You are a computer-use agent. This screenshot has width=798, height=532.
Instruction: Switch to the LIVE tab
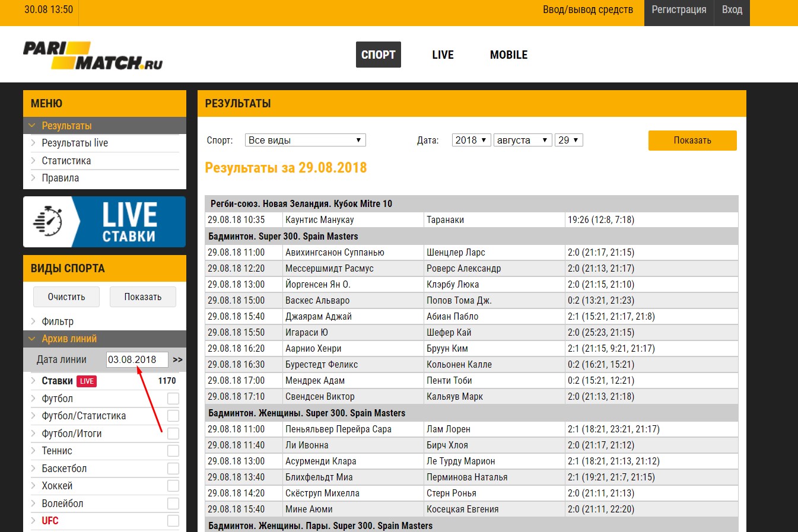(x=443, y=55)
